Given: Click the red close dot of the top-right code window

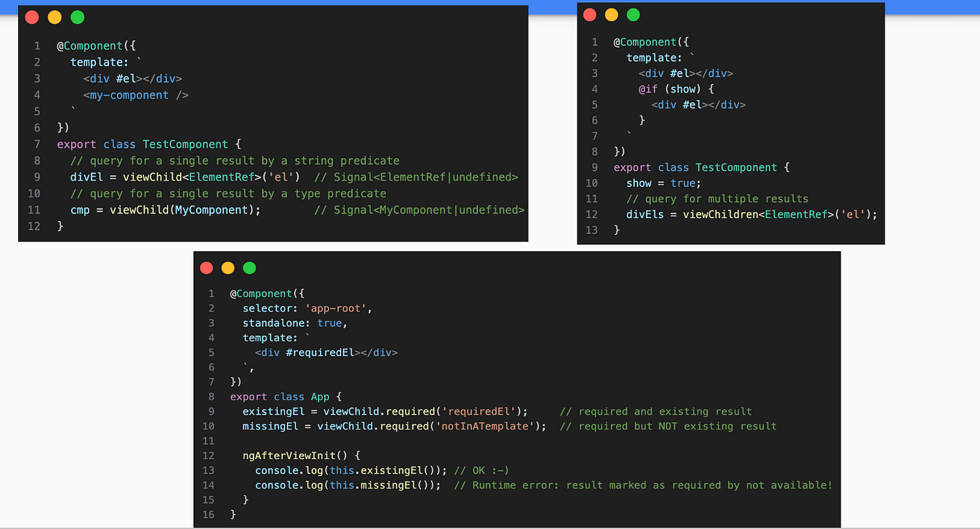Looking at the screenshot, I should [589, 15].
